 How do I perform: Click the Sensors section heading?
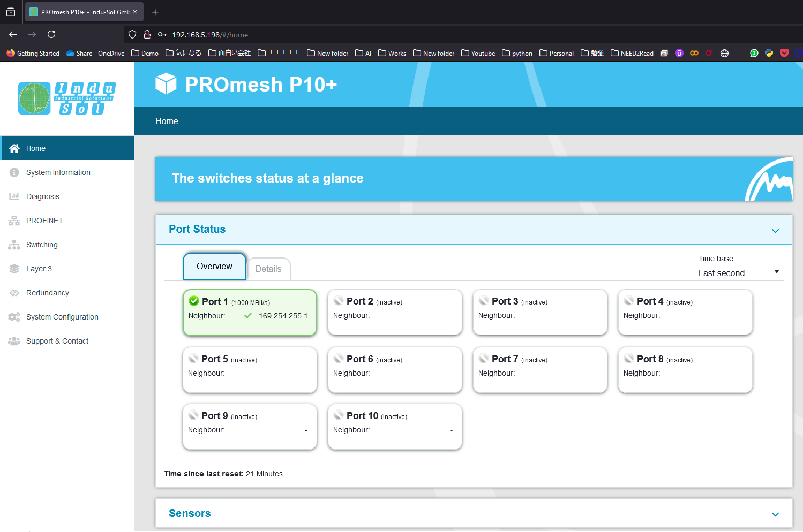point(190,513)
